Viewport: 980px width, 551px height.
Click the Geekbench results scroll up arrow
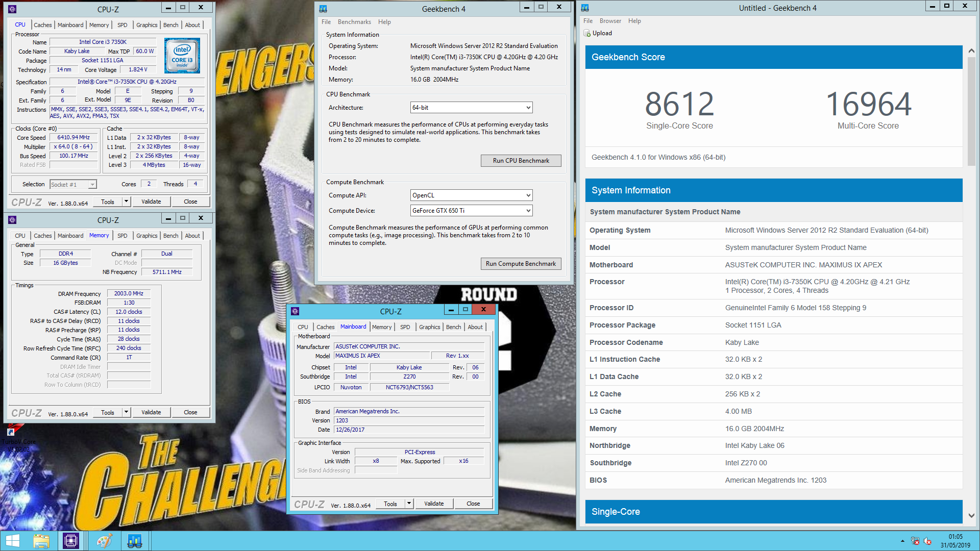(x=971, y=51)
